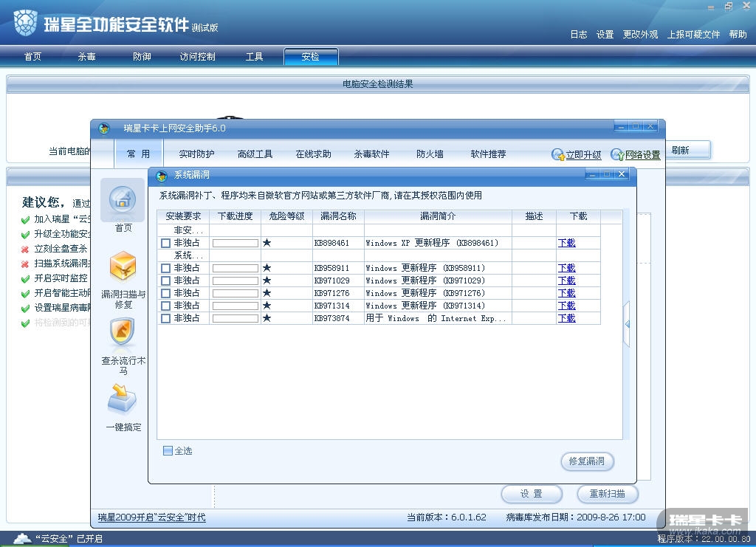The width and height of the screenshot is (756, 547).
Task: Sort by 危险等级 column header
Action: (x=286, y=216)
